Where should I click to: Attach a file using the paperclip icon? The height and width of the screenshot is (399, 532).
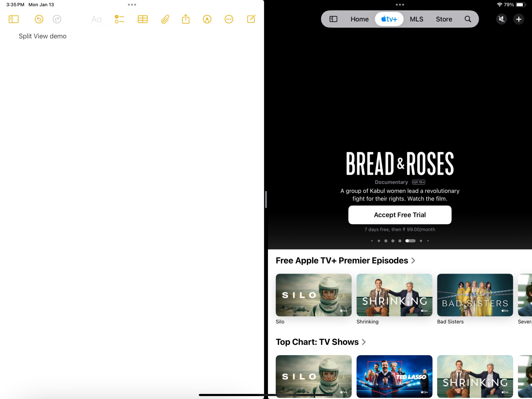[165, 19]
